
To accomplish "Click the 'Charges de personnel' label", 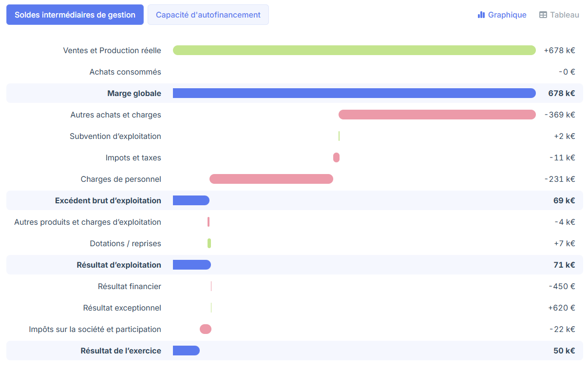I will tap(121, 179).
